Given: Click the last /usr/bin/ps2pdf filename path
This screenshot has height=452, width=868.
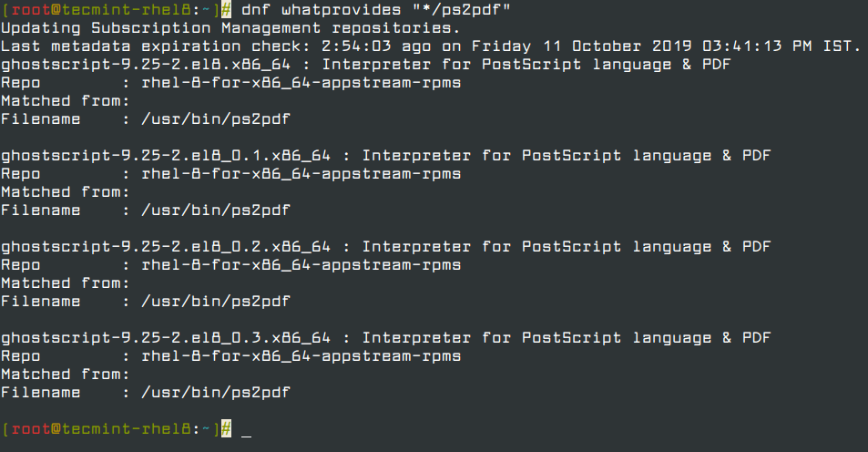Looking at the screenshot, I should click(216, 393).
